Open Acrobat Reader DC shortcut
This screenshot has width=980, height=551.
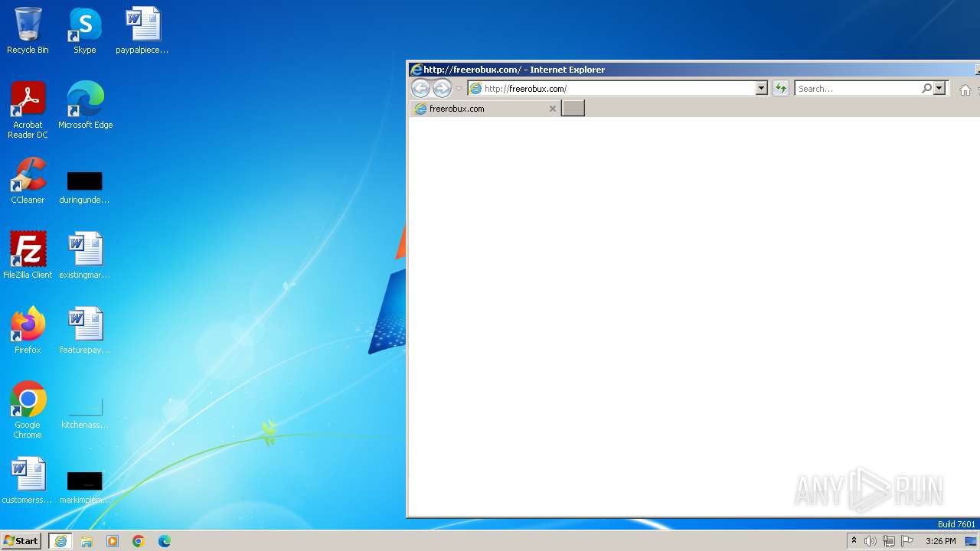click(28, 110)
